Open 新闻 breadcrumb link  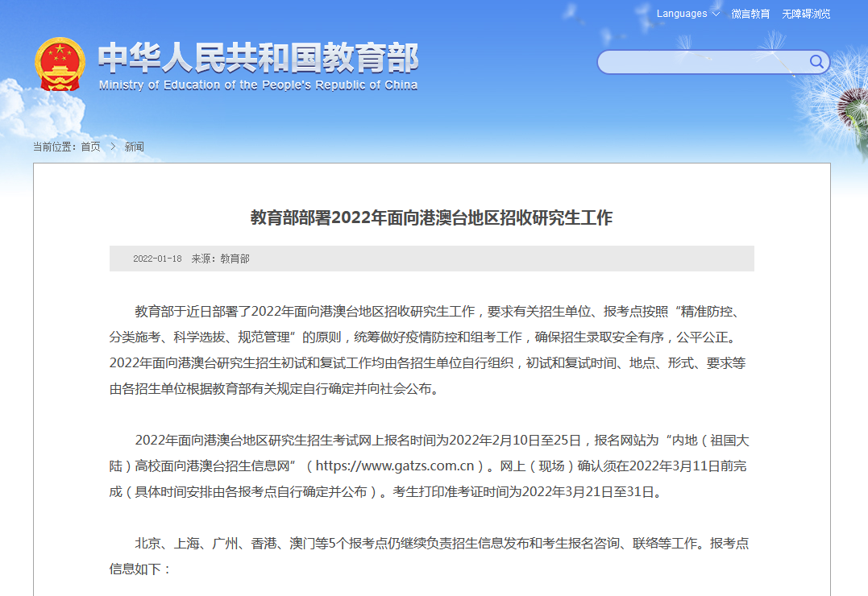tap(134, 147)
